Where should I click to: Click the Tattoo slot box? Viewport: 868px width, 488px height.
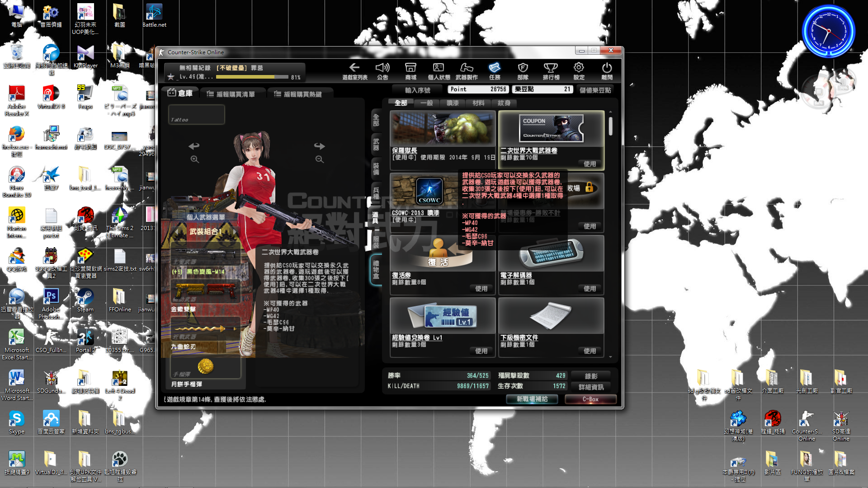(196, 115)
